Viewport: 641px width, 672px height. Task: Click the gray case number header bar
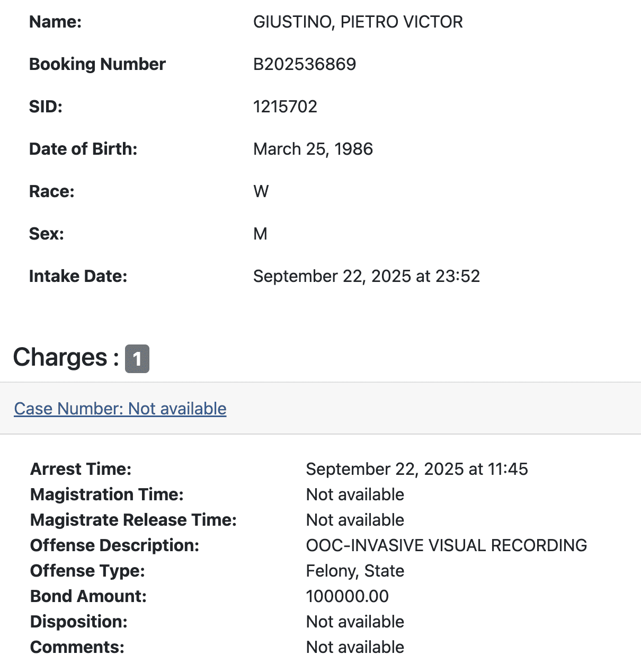(424, 409)
